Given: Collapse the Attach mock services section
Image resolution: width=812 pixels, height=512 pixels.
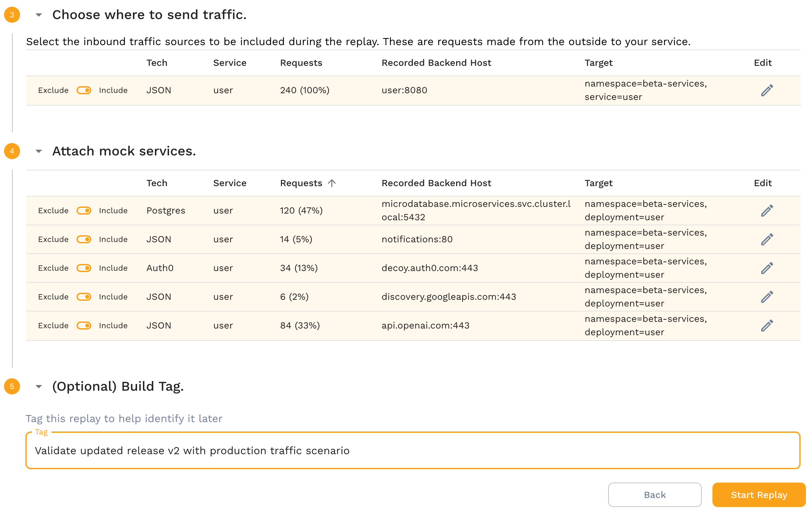Looking at the screenshot, I should [39, 151].
